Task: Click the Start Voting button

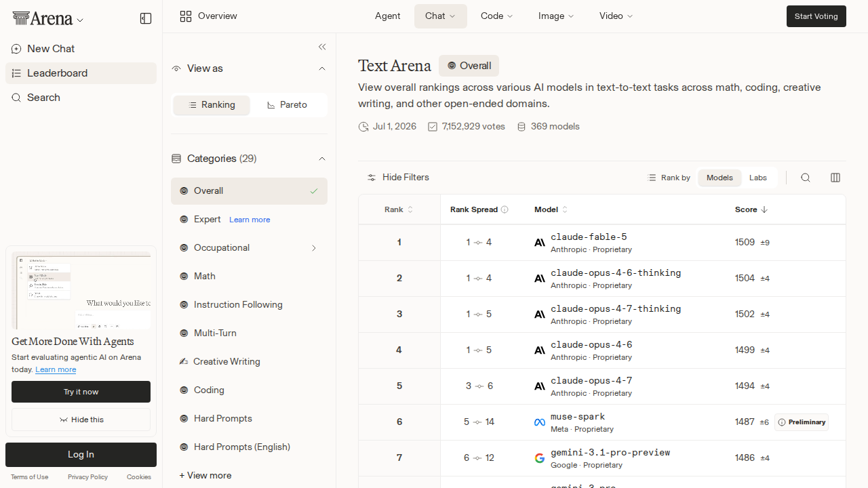Action: pos(816,16)
